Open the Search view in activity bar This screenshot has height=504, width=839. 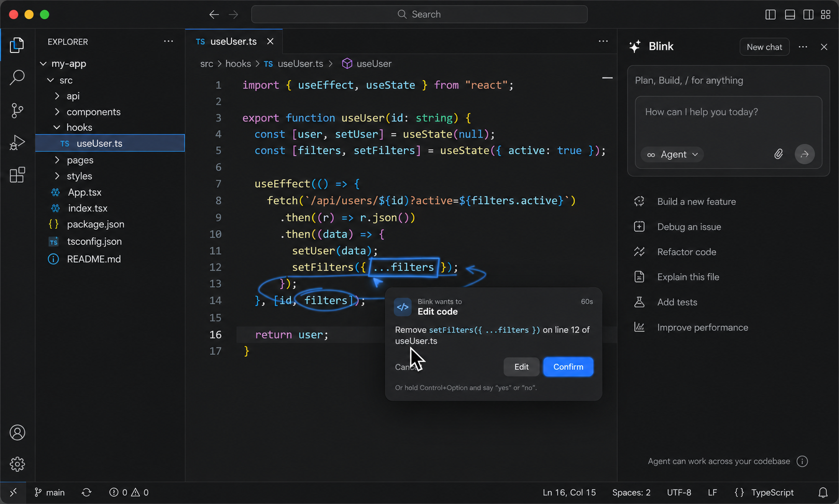17,78
